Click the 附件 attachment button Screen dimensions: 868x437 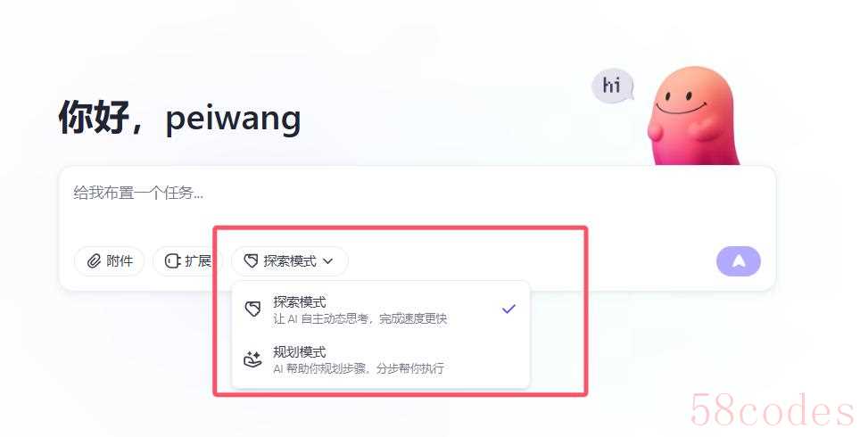[x=109, y=261]
